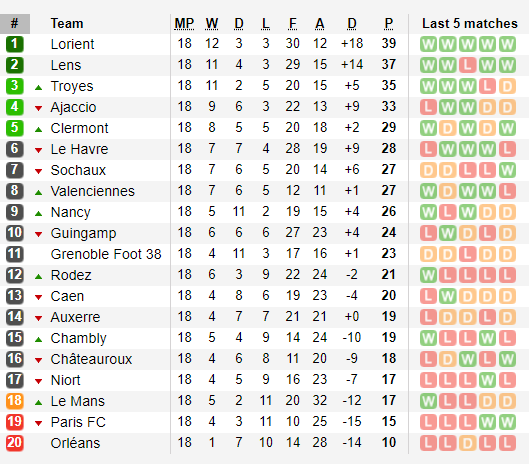529x464 pixels.
Task: Click Le Mans's orange rank 18 badge
Action: (15, 401)
